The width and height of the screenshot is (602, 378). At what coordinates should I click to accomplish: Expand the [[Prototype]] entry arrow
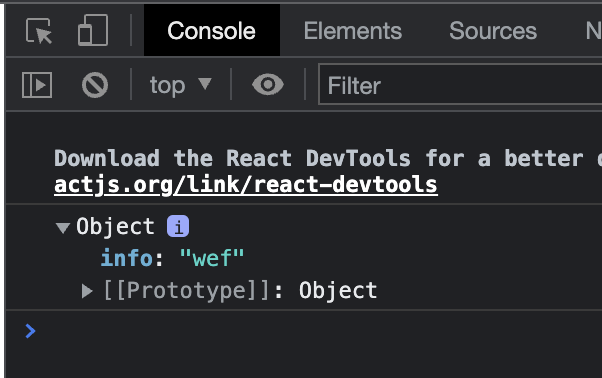87,291
